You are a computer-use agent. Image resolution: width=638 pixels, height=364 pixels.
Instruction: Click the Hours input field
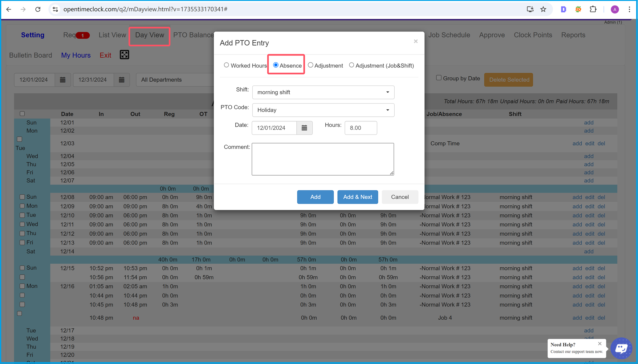click(x=361, y=128)
